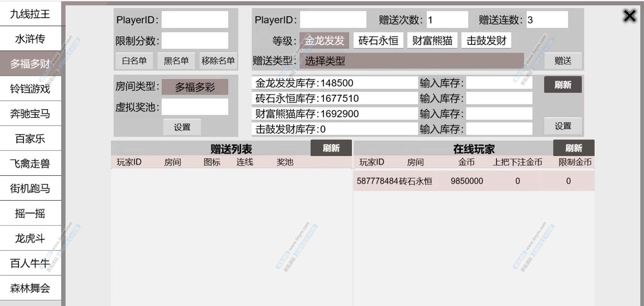Refresh the 在线玩家 list

click(573, 148)
